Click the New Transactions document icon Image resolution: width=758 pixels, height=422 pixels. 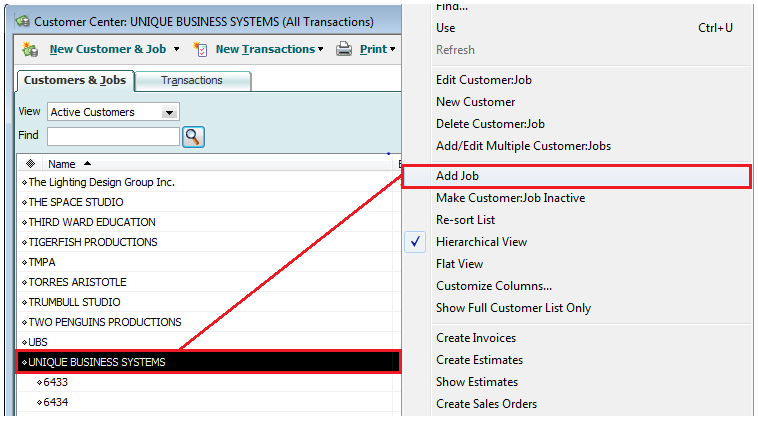pyautogui.click(x=200, y=49)
